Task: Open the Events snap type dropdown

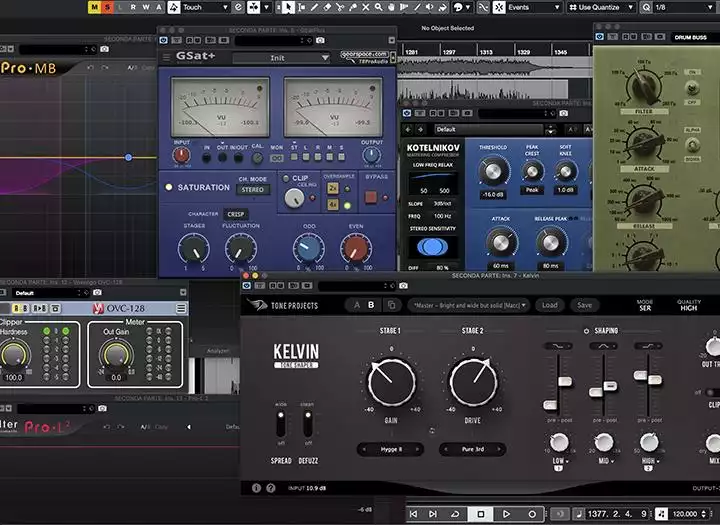Action: coord(534,7)
